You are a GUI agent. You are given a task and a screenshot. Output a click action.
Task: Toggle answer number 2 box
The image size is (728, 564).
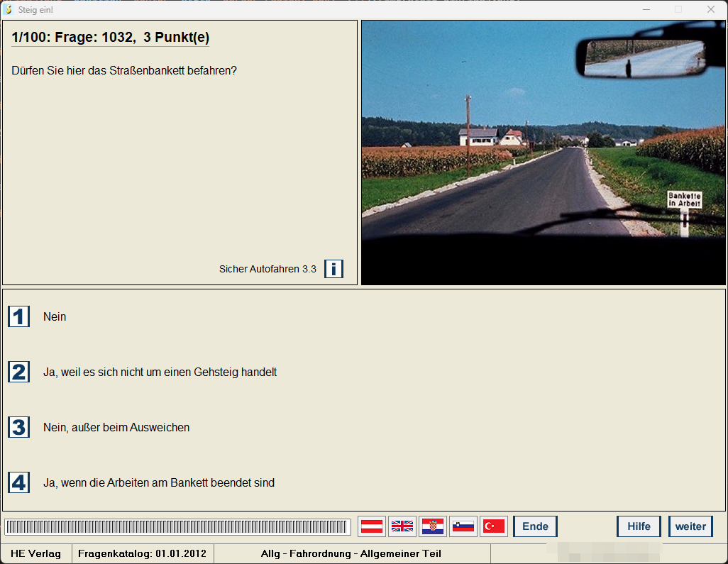tap(19, 372)
